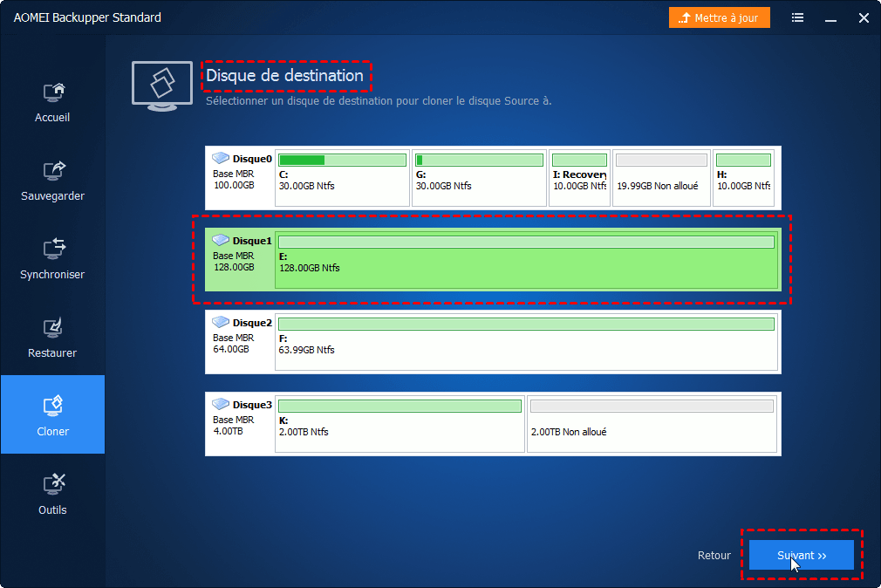Image resolution: width=881 pixels, height=588 pixels.
Task: Click the Disque de destination heading
Action: 285,75
